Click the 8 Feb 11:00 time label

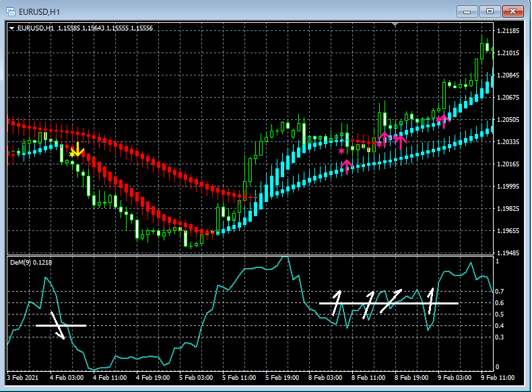[x=368, y=377]
